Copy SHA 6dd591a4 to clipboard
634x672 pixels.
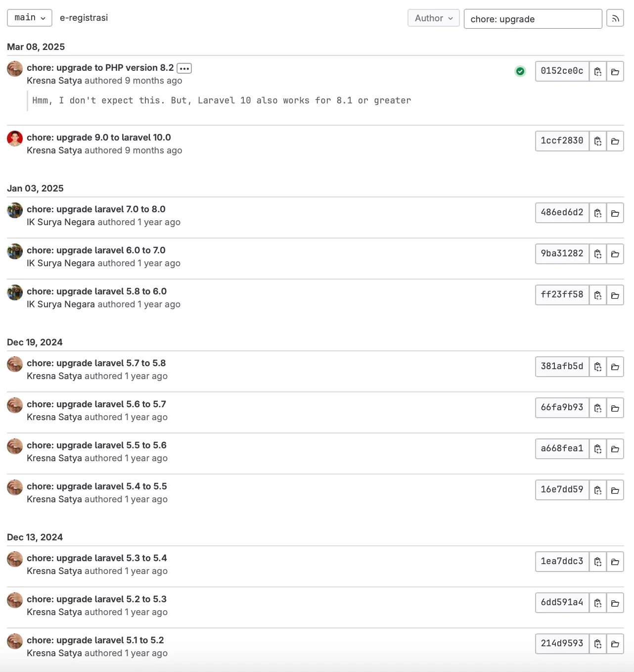pyautogui.click(x=597, y=603)
